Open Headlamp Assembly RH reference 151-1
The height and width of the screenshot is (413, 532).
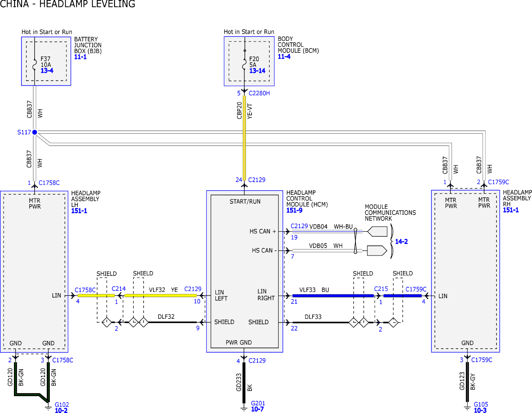pos(511,210)
